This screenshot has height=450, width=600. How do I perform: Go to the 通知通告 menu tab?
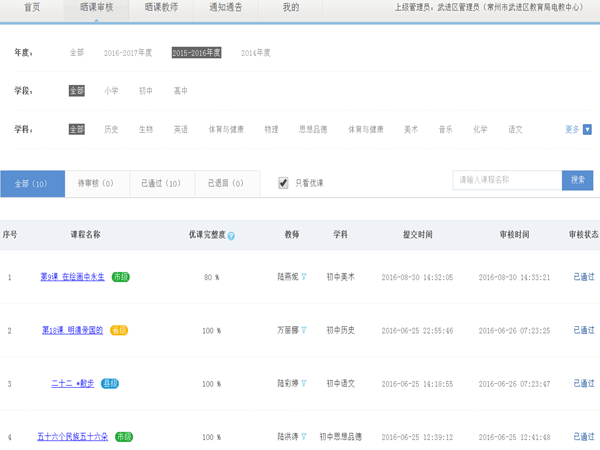coord(227,7)
